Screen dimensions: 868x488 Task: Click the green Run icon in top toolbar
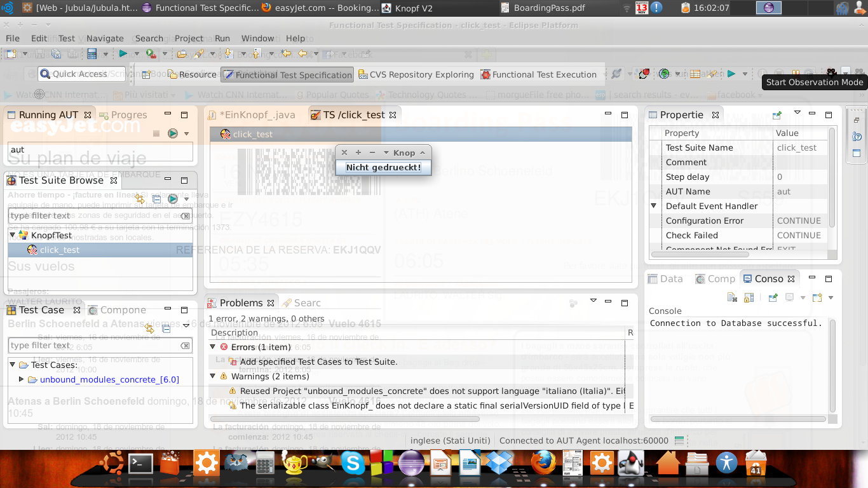[123, 54]
